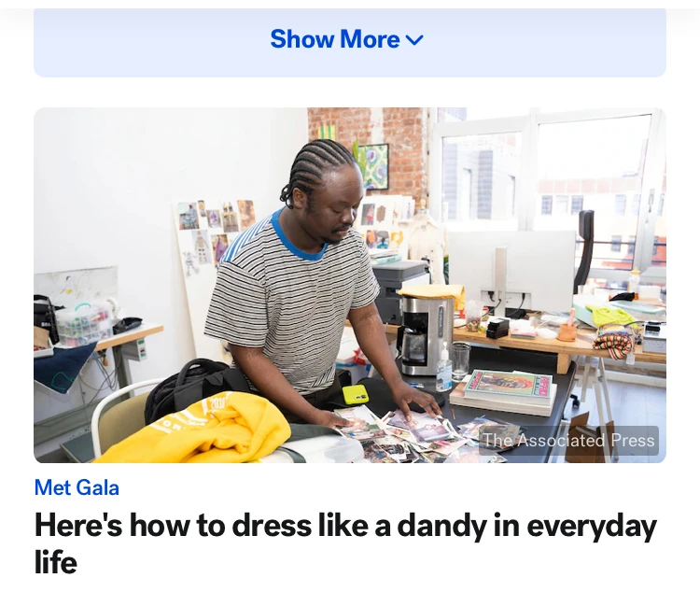Click "dandy in everyday" in the headline
700x592 pixels.
[526, 526]
